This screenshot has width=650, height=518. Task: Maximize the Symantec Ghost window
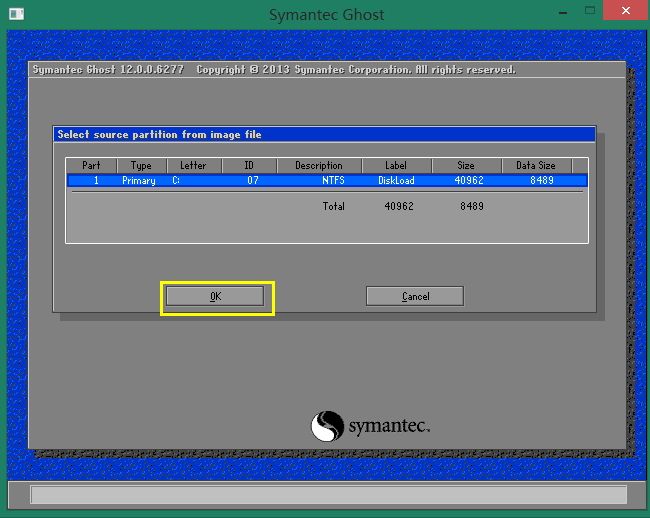(590, 11)
